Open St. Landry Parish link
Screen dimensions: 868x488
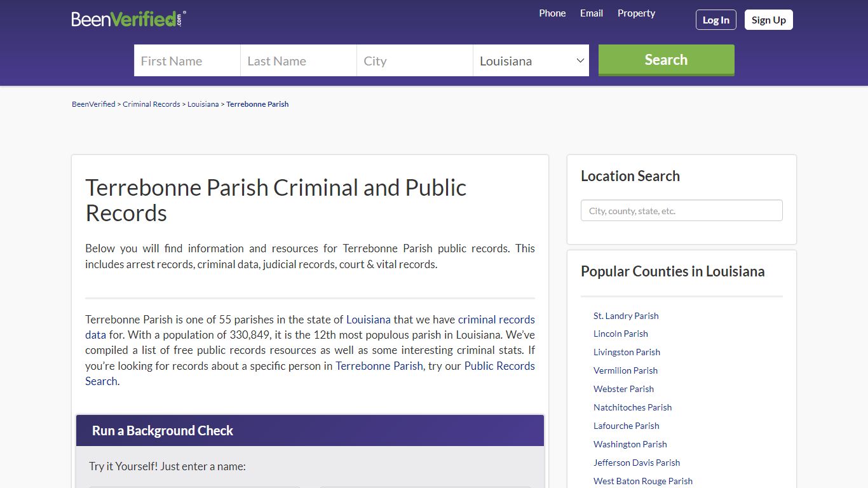[626, 316]
